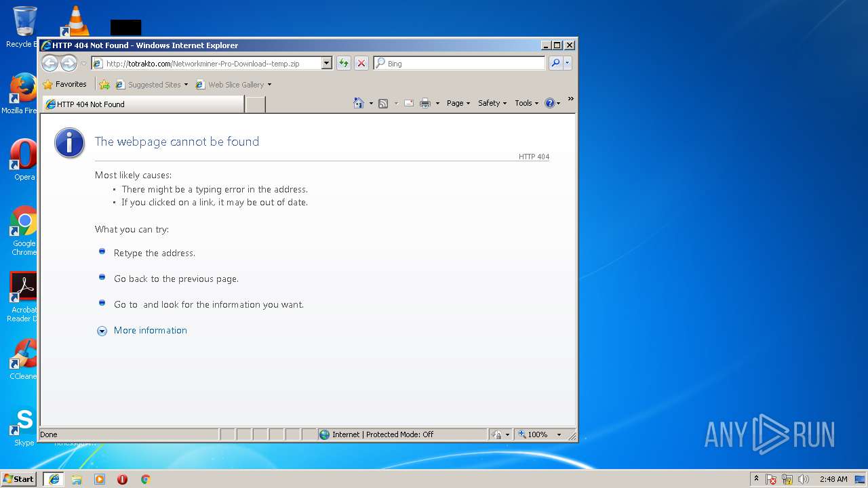Image resolution: width=868 pixels, height=488 pixels.
Task: Expand More information section
Action: 102,331
